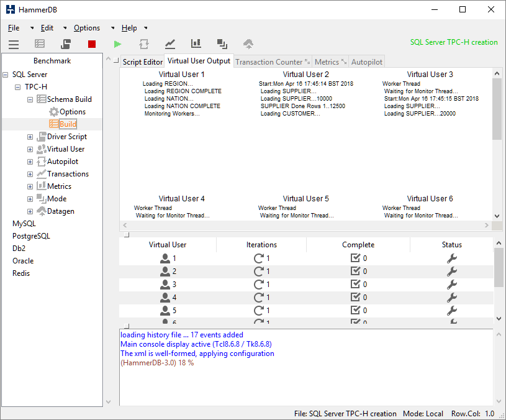Screen dimensions: 506x420
Task: Click the wrench status icon for user 5
Action: point(452,310)
